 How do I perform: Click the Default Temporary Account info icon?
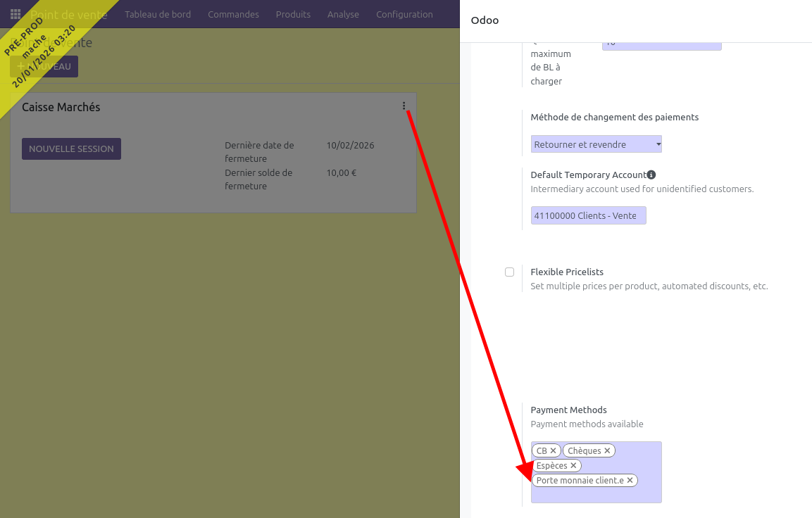(x=651, y=175)
